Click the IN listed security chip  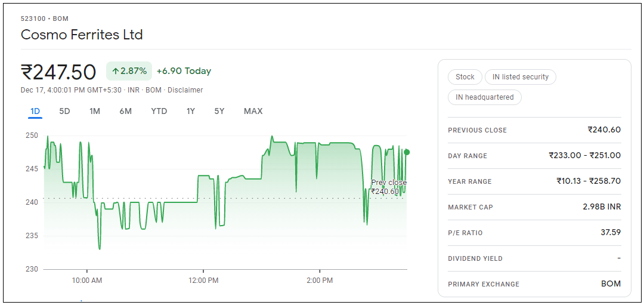521,77
